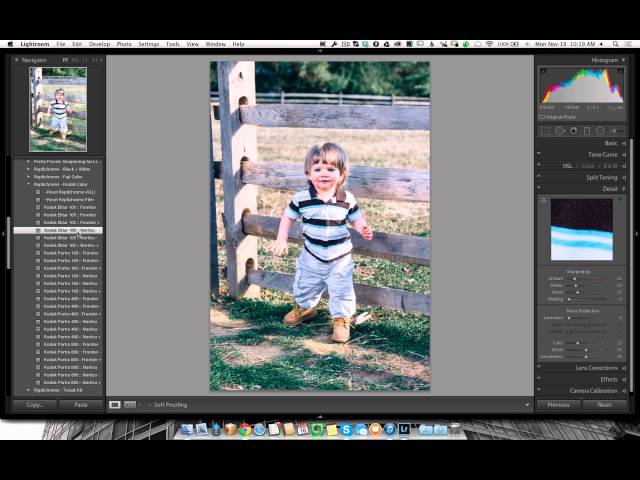Toggle the Soft Proofing checkbox
This screenshot has width=640, height=480.
[x=149, y=405]
